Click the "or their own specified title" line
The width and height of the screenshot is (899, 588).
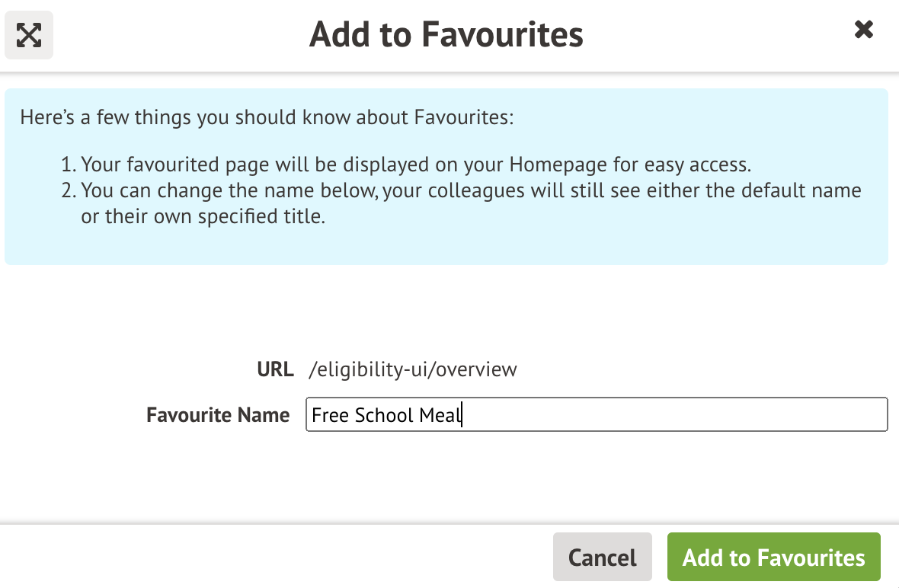[203, 216]
